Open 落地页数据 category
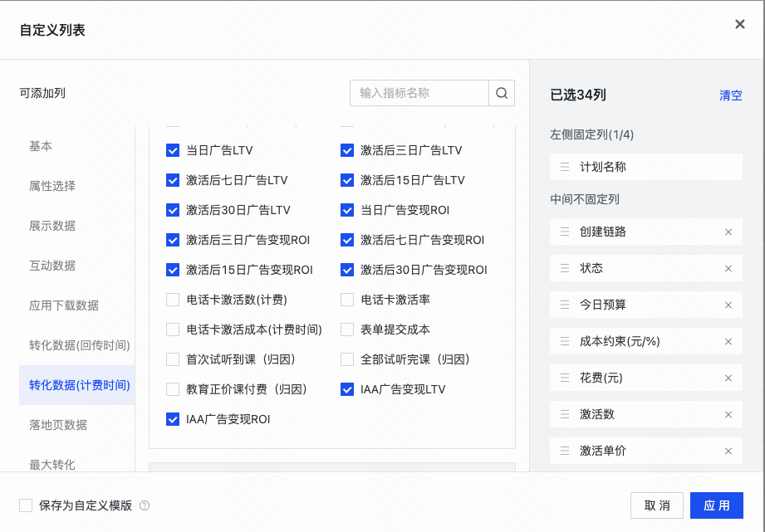The height and width of the screenshot is (532, 765). [58, 425]
